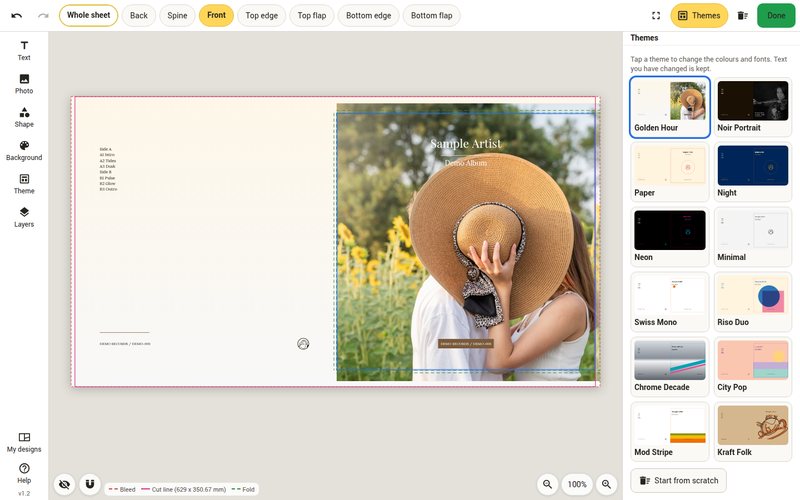Switch to the Bottom edge view
The width and height of the screenshot is (800, 500).
368,16
